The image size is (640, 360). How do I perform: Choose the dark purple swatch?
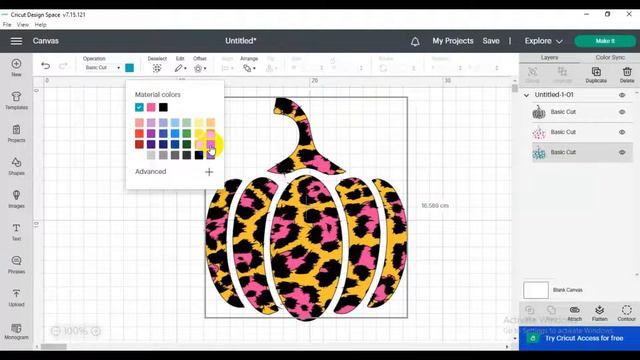(151, 144)
